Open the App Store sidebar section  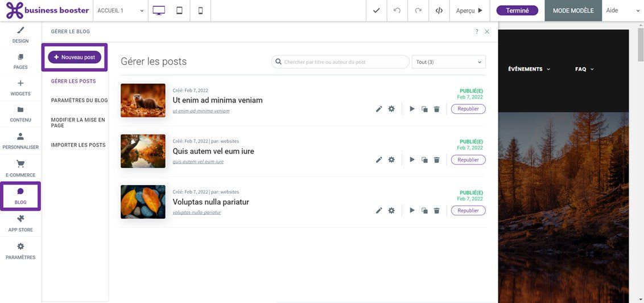click(x=20, y=224)
